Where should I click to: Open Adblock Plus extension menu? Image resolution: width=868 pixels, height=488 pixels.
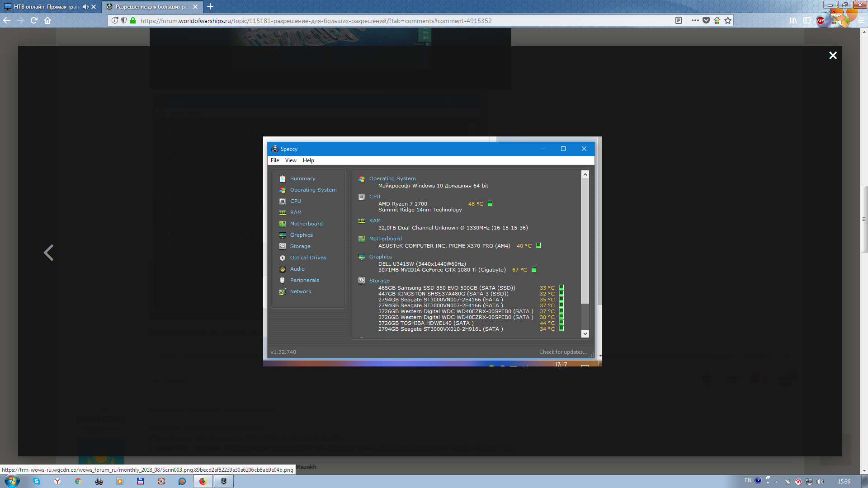click(x=821, y=20)
